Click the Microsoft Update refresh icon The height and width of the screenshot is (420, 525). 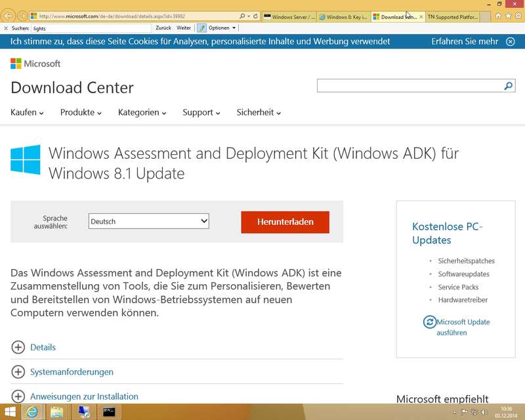[x=430, y=322]
